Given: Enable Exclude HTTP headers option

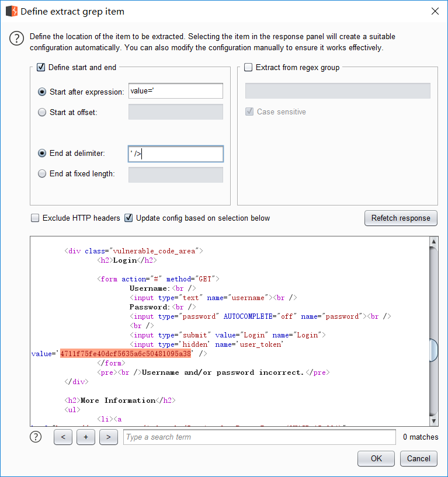Looking at the screenshot, I should (x=35, y=218).
